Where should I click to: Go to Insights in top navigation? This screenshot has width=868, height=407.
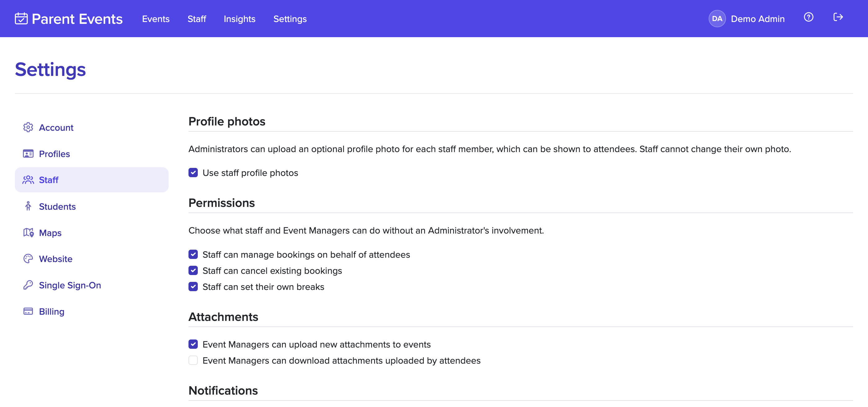tap(240, 19)
